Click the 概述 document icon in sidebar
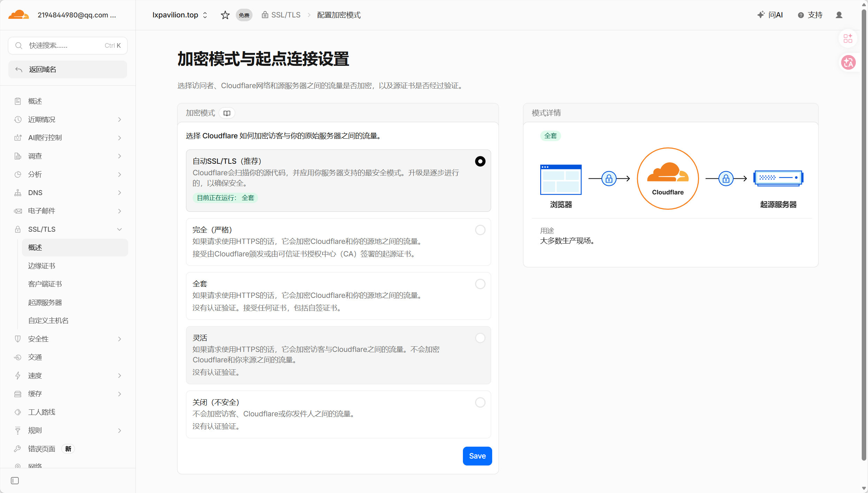This screenshot has width=868, height=493. [18, 101]
